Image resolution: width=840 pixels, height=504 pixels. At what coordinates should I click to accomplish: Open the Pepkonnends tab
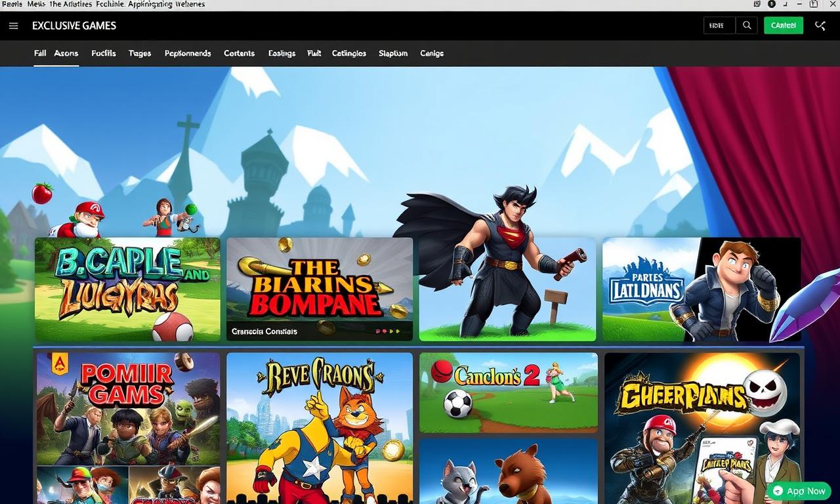188,53
